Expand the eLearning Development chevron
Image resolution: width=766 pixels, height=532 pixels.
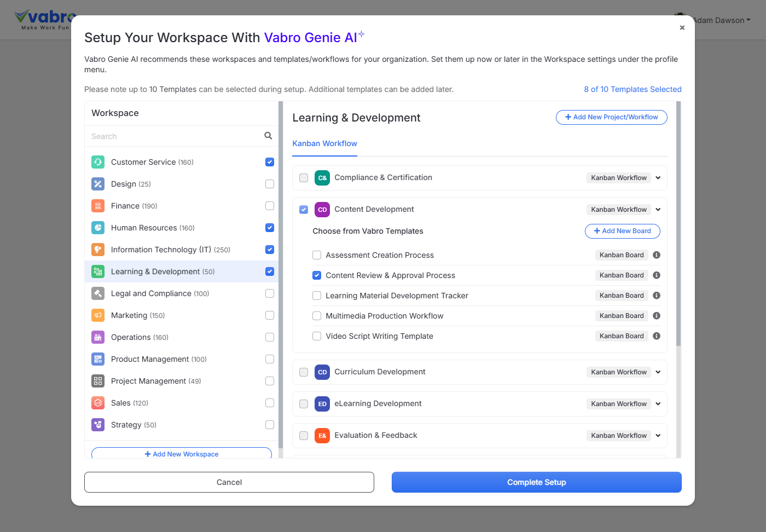tap(658, 404)
